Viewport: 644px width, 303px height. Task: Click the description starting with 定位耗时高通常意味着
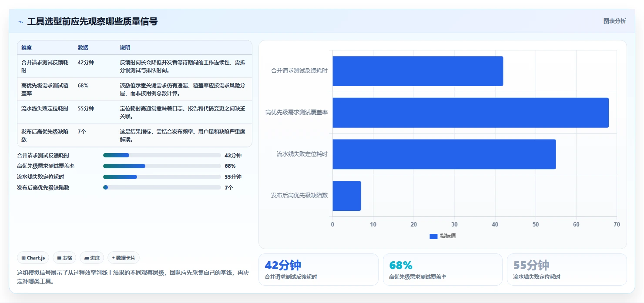click(182, 113)
